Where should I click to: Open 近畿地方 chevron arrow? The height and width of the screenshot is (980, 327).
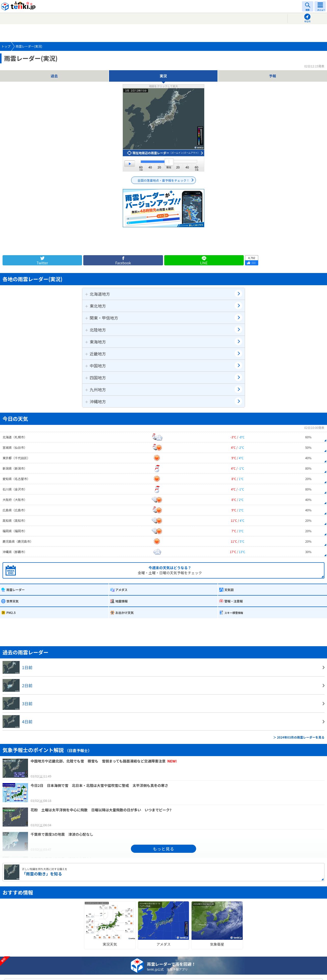239,353
